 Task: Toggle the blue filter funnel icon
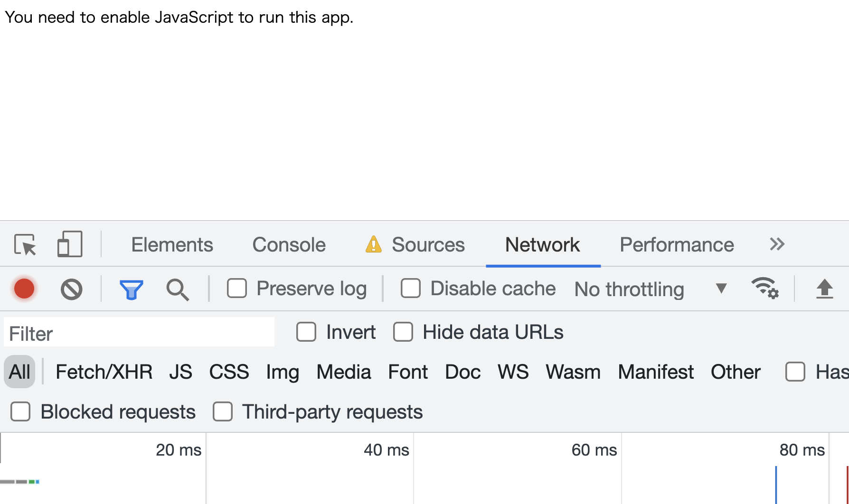(131, 289)
